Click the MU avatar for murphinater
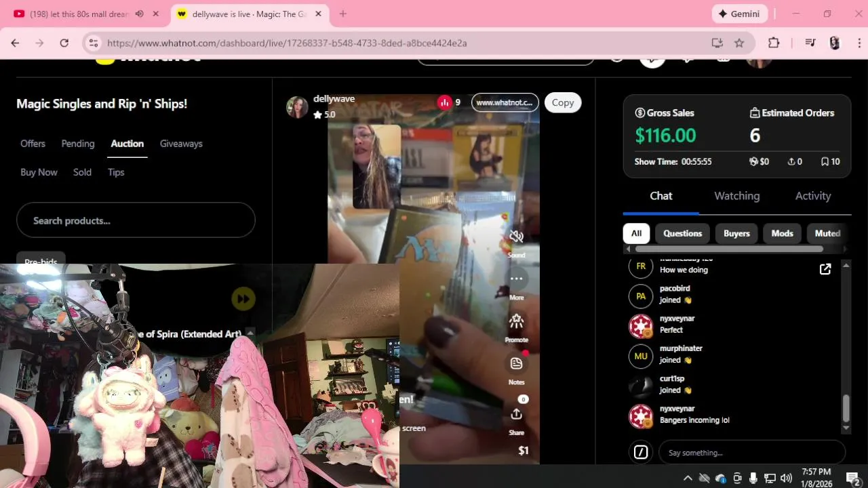The height and width of the screenshot is (488, 868). point(641,356)
